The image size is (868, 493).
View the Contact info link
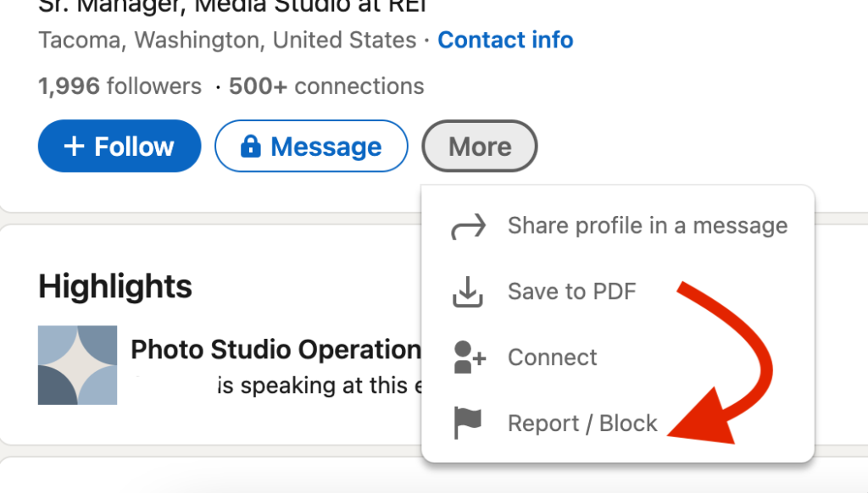[x=505, y=39]
